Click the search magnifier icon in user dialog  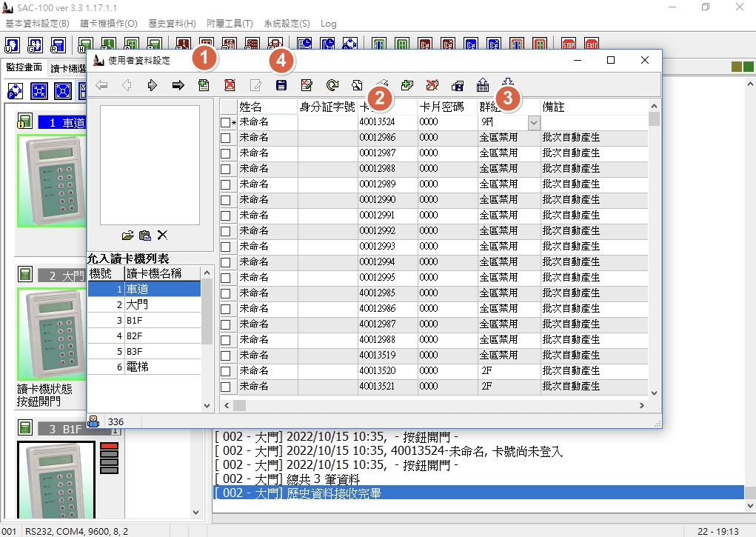[x=357, y=85]
